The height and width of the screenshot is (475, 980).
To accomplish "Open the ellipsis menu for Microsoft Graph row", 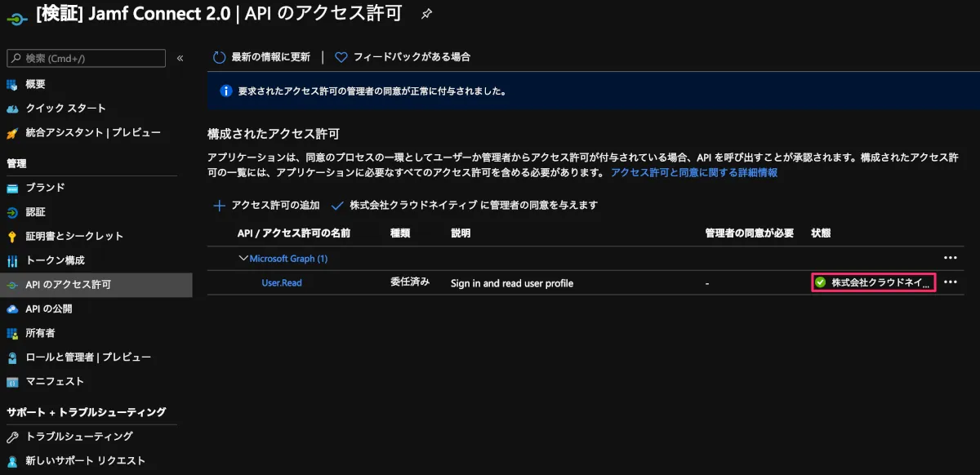I will pos(950,258).
